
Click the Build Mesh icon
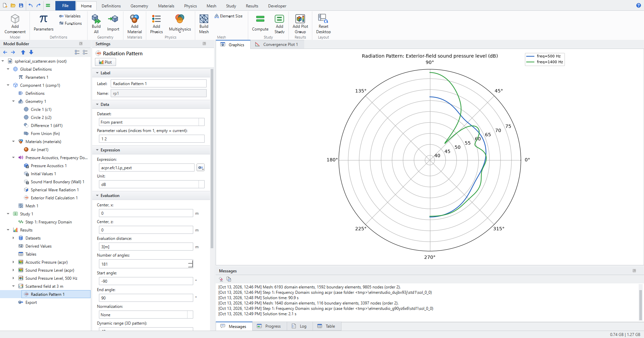coord(204,18)
